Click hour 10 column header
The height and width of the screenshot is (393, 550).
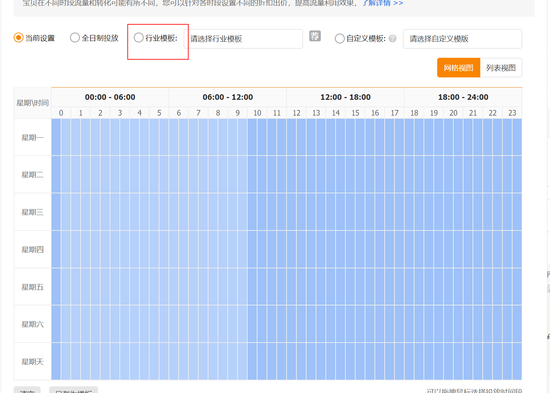(x=257, y=113)
